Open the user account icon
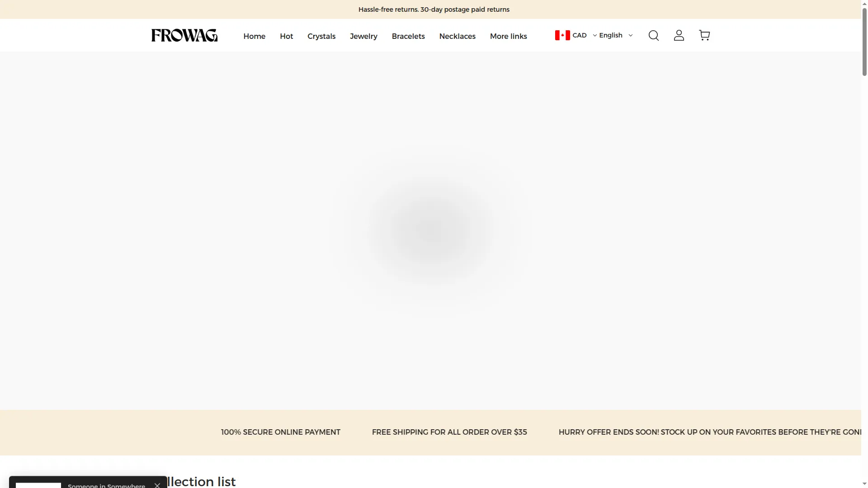Screen dimensions: 868x488 point(679,35)
